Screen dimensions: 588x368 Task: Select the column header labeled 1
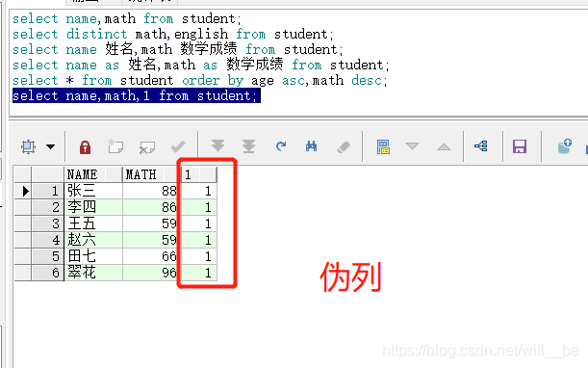(x=199, y=174)
